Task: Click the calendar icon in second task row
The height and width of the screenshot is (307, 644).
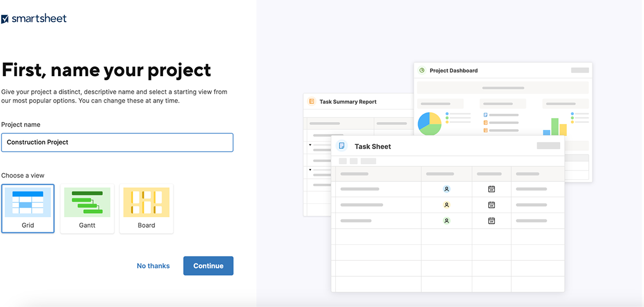Action: pyautogui.click(x=491, y=205)
